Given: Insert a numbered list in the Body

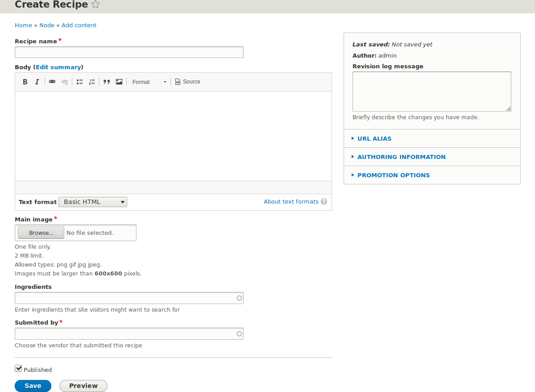Looking at the screenshot, I should (92, 82).
